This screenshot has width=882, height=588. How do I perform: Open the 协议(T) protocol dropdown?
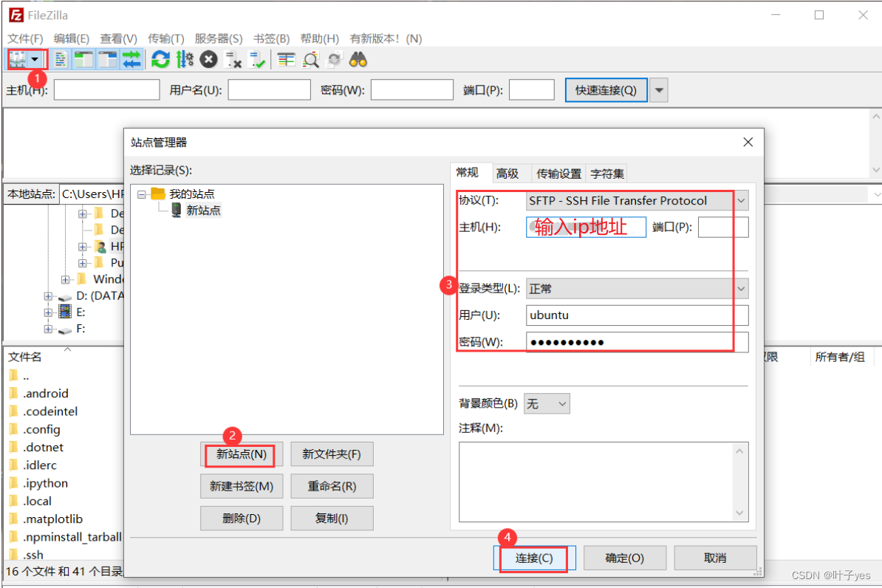[x=637, y=200]
